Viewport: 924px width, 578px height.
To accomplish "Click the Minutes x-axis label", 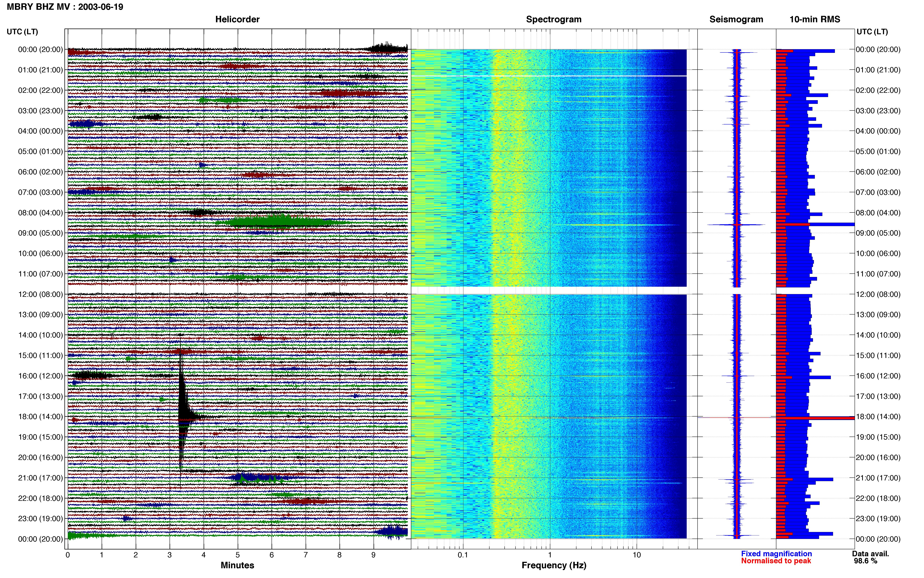I will [237, 565].
